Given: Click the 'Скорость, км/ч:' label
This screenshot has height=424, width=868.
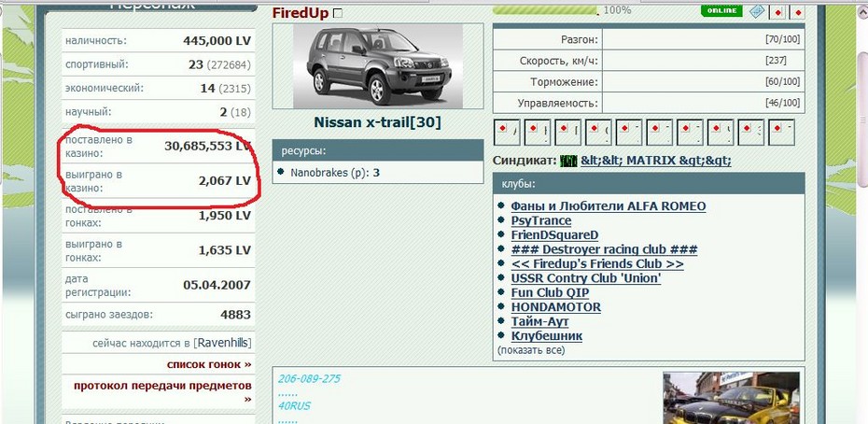Looking at the screenshot, I should 559,61.
